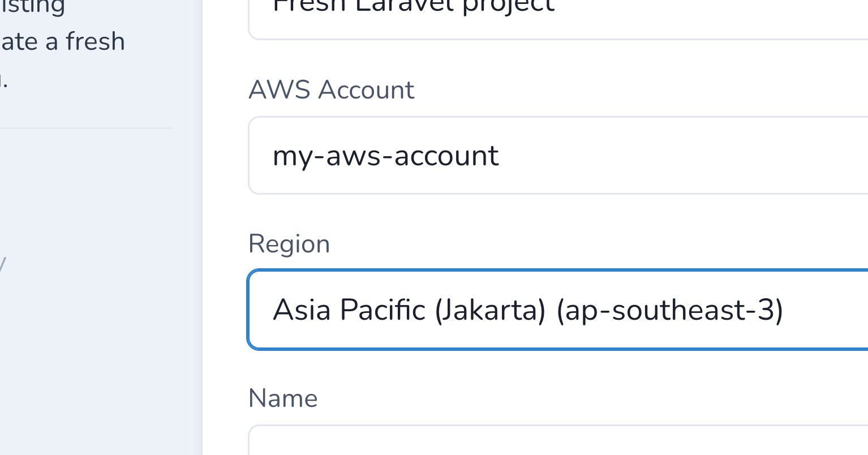868x455 pixels.
Task: Click the sidebar divider area
Action: (x=86, y=129)
